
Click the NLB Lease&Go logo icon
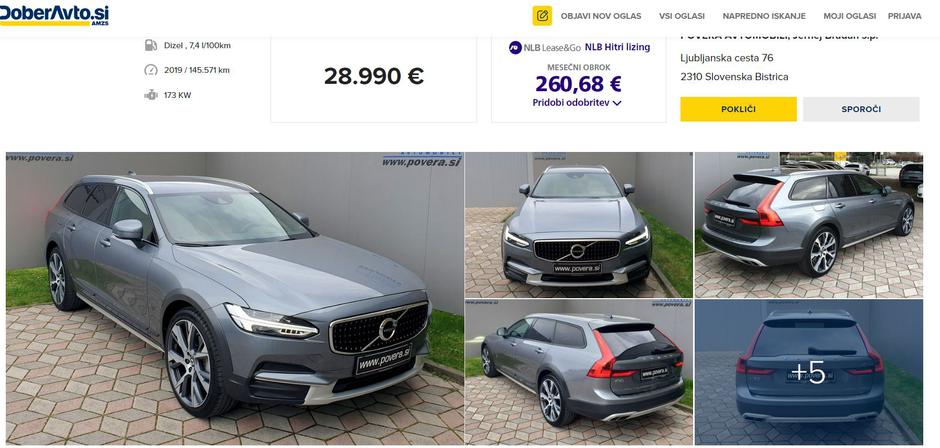[515, 47]
